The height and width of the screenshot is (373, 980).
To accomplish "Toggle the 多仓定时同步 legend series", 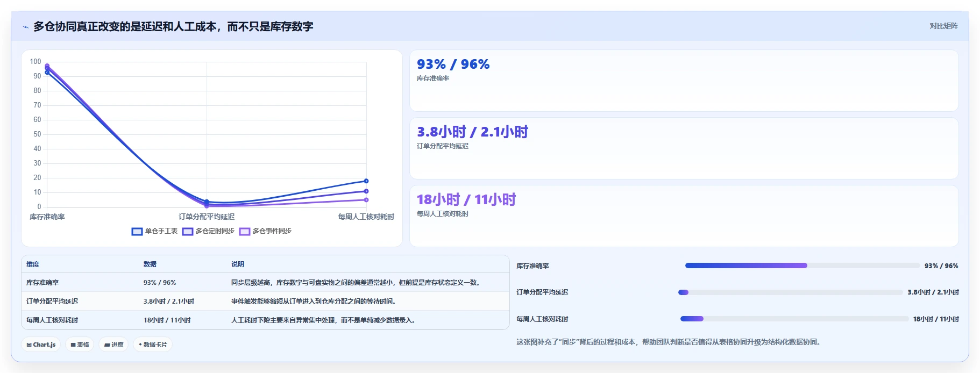I will (x=208, y=231).
